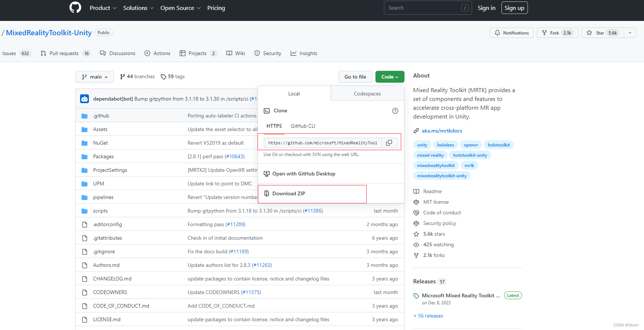The width and height of the screenshot is (644, 330).
Task: Click the mrtk topic tag
Action: (469, 166)
